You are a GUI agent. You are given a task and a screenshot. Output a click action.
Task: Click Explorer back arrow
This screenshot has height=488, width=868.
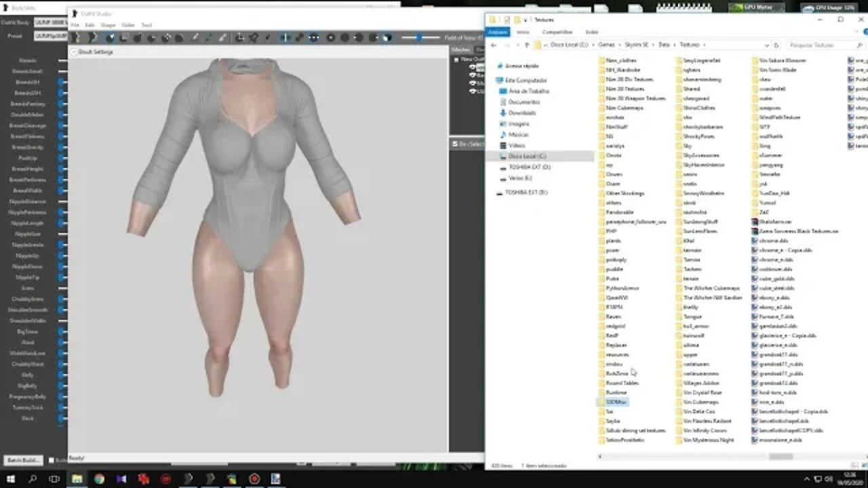[x=494, y=45]
